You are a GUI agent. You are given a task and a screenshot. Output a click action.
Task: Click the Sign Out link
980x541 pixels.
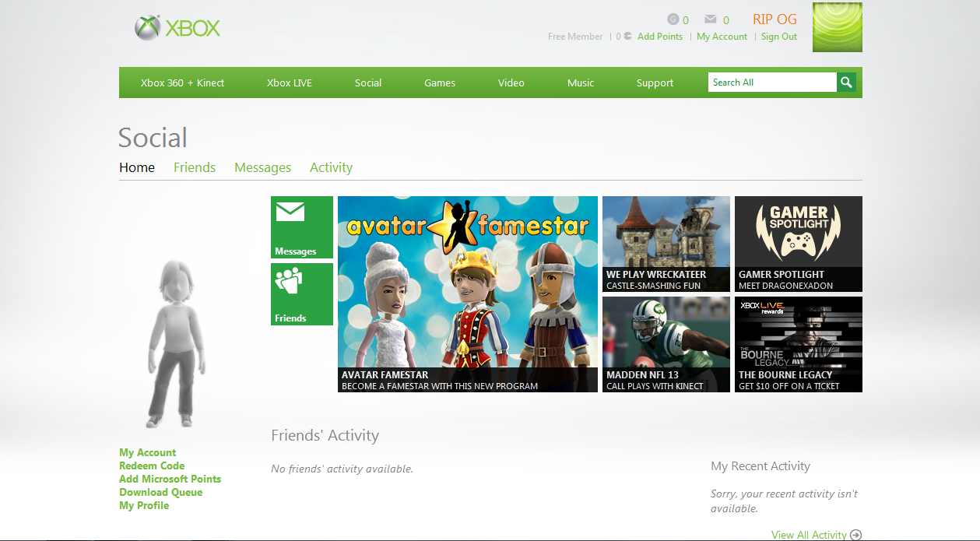(x=779, y=37)
